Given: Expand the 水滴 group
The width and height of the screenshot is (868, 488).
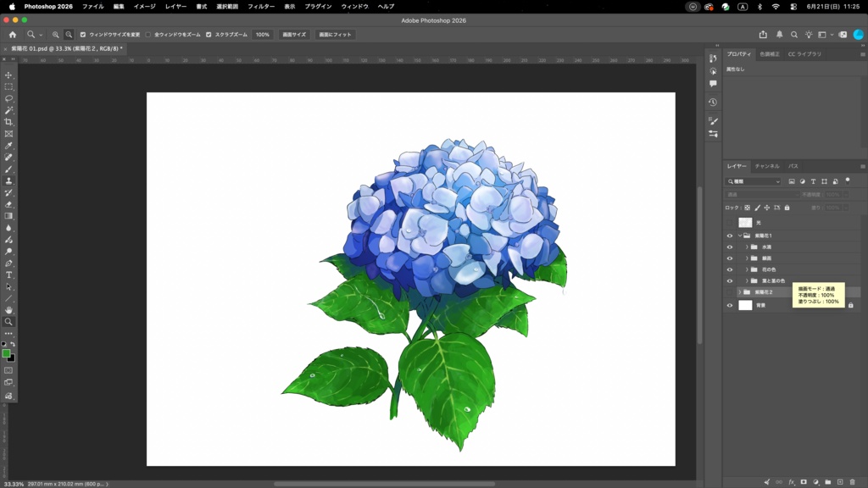Looking at the screenshot, I should pos(747,247).
